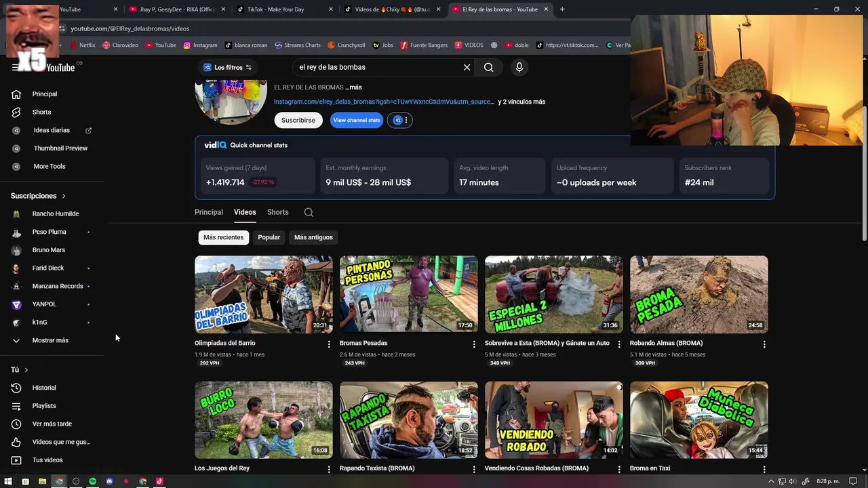Open Playlists in the sidebar

(x=44, y=406)
